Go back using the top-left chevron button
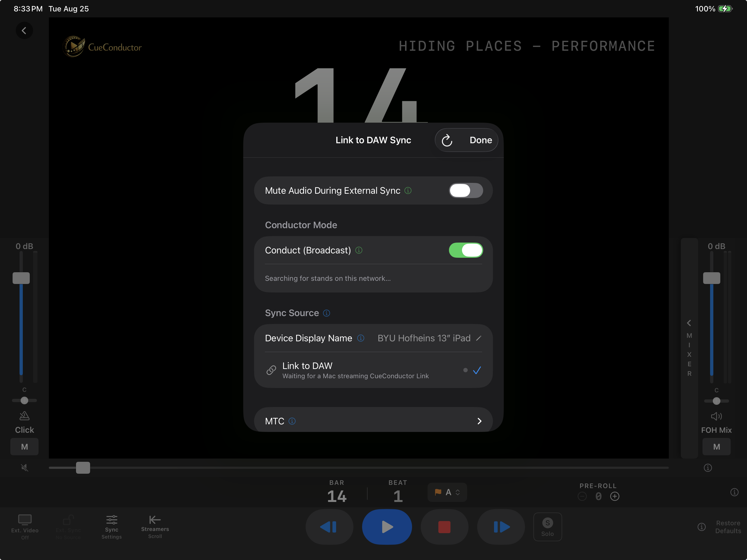 coord(24,31)
